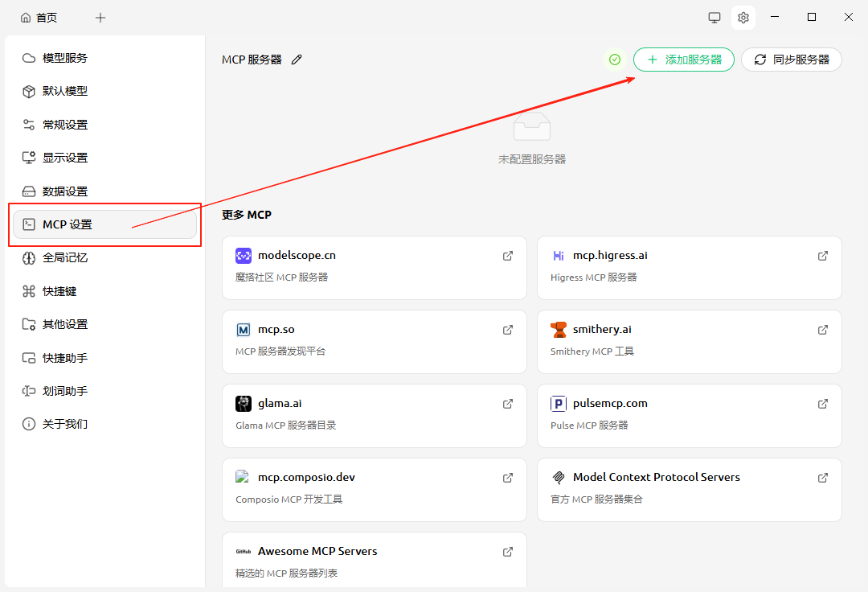Click the glama.ai logo icon

[244, 404]
